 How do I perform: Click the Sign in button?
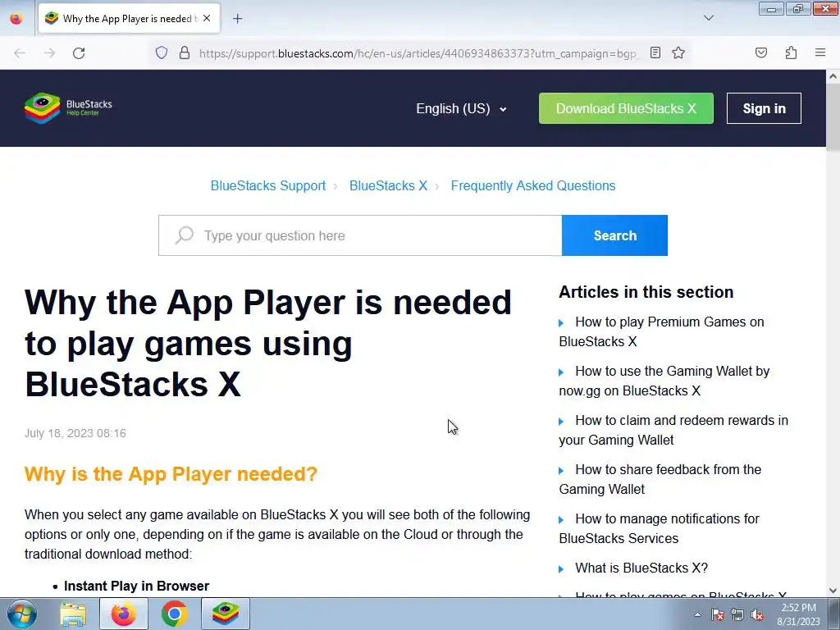coord(764,108)
